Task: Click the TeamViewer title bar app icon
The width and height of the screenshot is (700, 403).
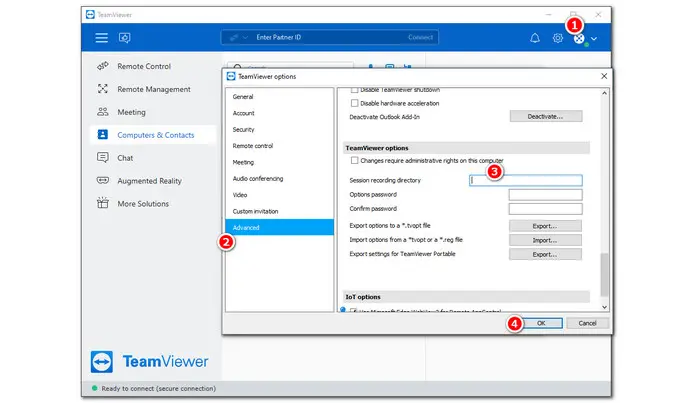Action: click(90, 15)
